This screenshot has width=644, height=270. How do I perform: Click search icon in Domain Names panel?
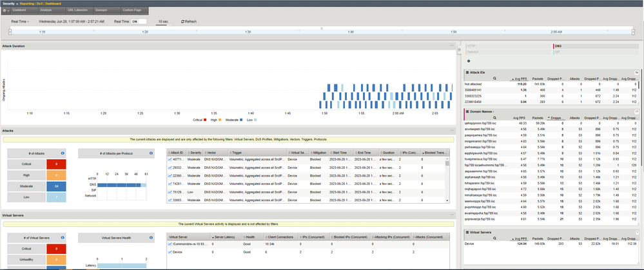[495, 117]
